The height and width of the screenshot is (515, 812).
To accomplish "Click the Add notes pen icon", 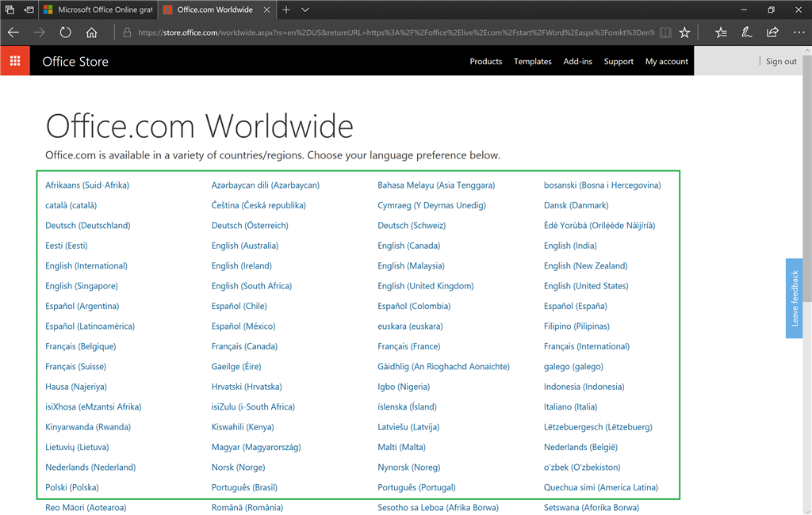I will click(746, 32).
